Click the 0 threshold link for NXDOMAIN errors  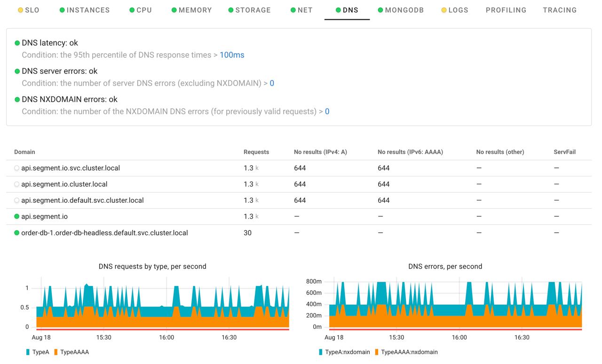(327, 111)
